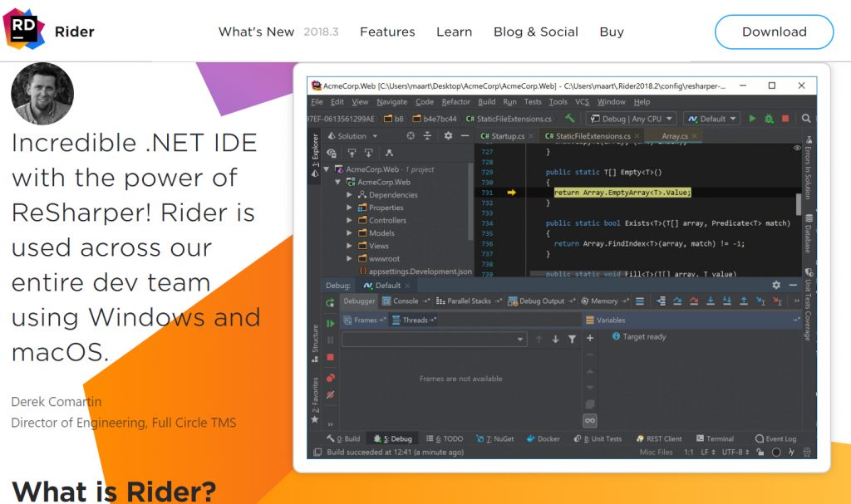Click the Rider logo icon

[24, 31]
